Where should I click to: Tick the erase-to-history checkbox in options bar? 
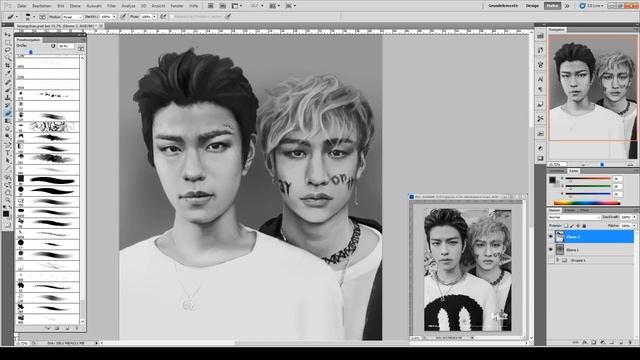[x=172, y=17]
